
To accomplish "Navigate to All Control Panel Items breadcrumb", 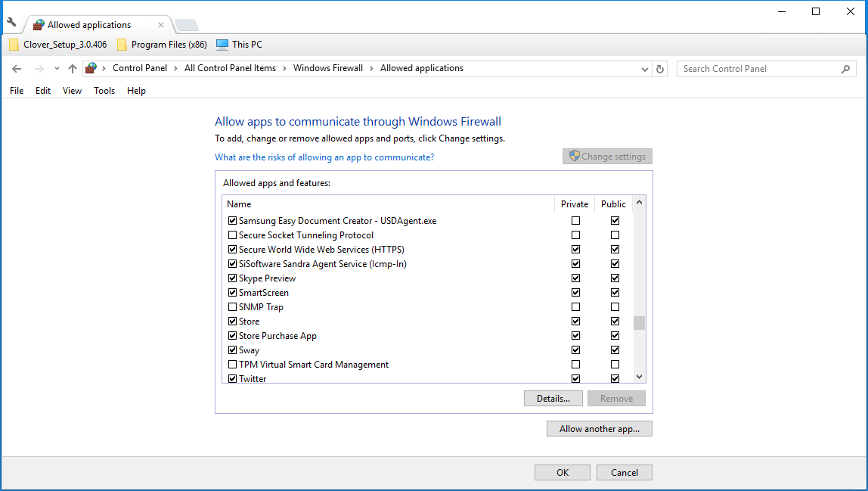I will coord(230,68).
